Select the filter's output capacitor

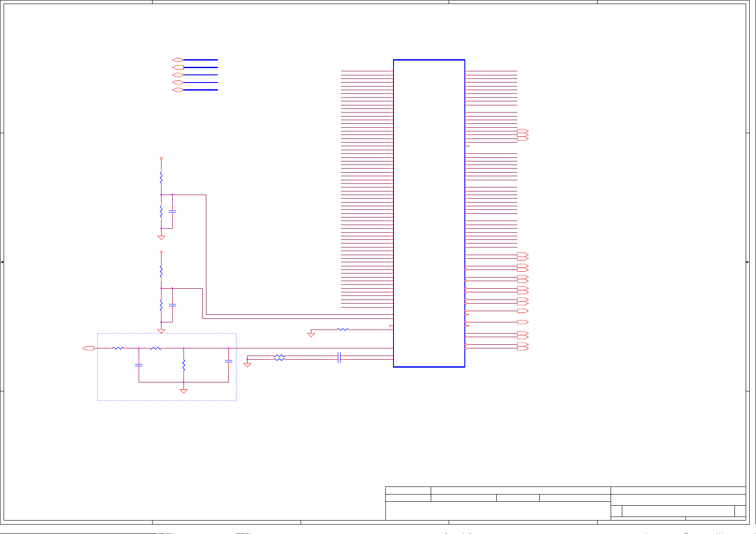[x=228, y=360]
